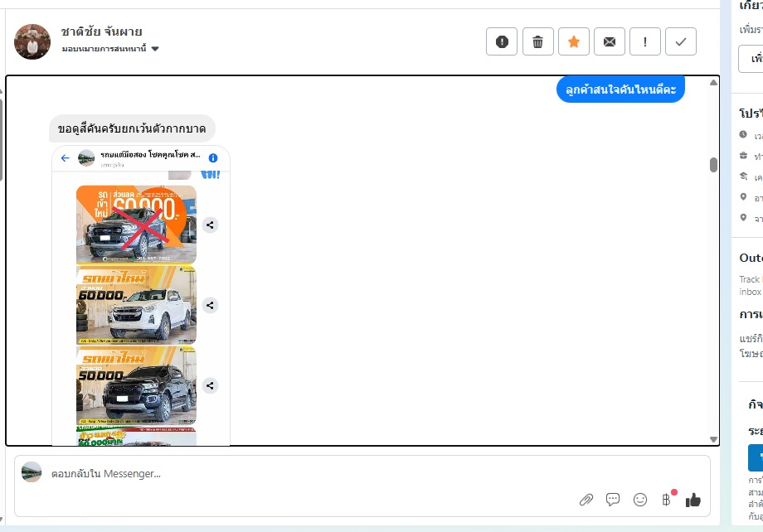Open the emoji picker smiley icon
The width and height of the screenshot is (763, 532).
click(x=640, y=500)
